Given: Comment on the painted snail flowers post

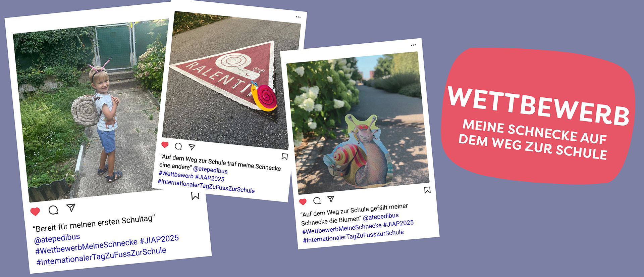Looking at the screenshot, I should pos(317,201).
